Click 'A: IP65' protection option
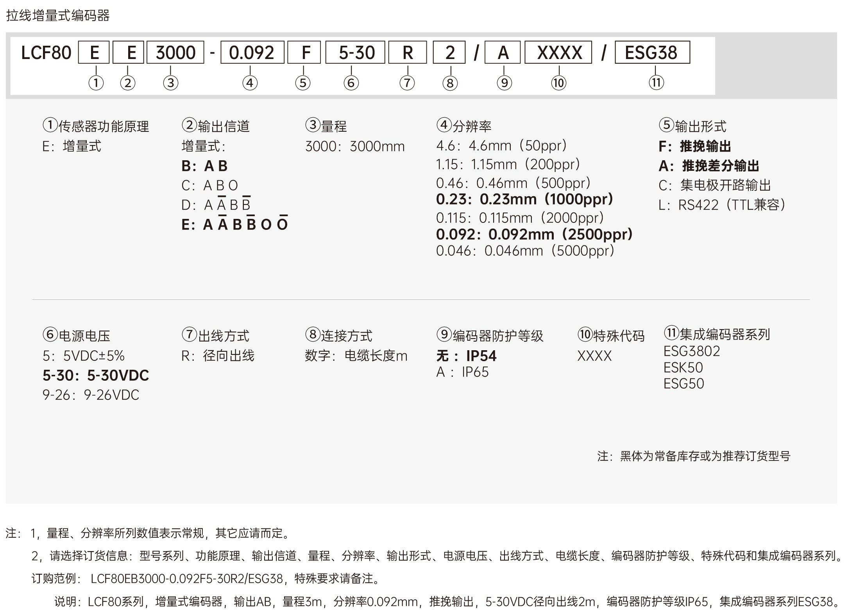The height and width of the screenshot is (616, 848). point(462,372)
